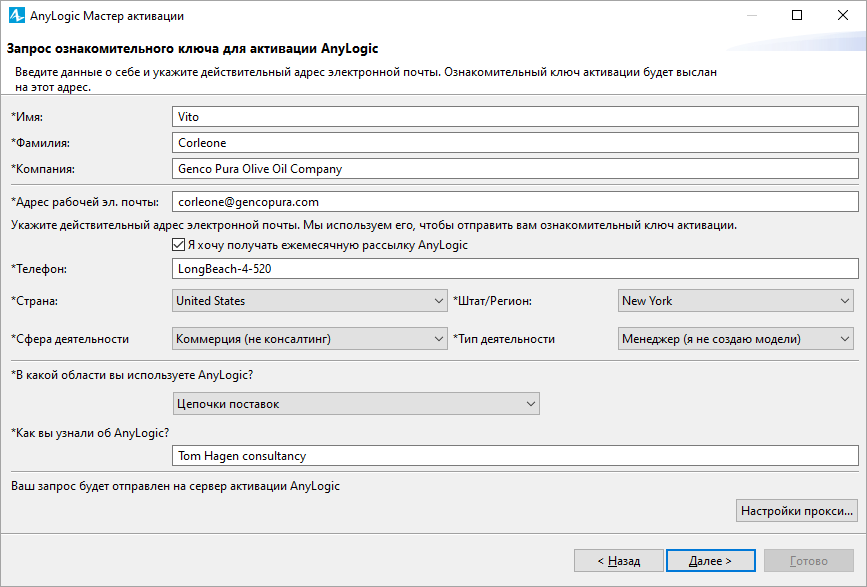Image resolution: width=867 pixels, height=587 pixels.
Task: Click the Телефон input field
Action: click(515, 269)
